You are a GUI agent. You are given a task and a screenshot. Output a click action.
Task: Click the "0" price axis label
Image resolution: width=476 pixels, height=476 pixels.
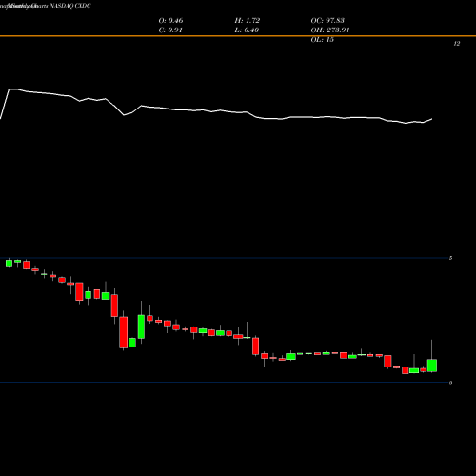tap(450, 383)
